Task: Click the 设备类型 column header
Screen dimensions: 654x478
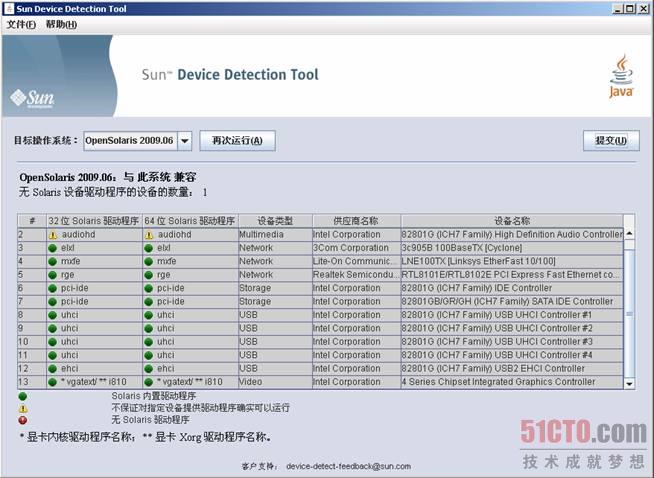Action: (x=275, y=221)
